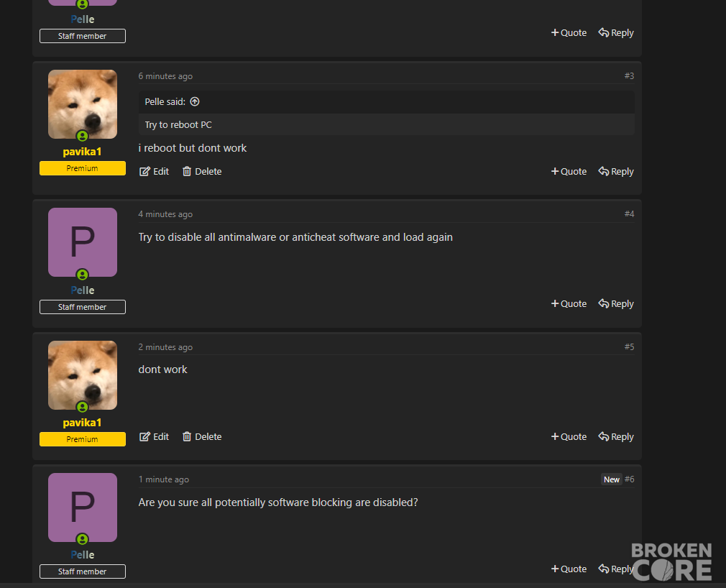Image resolution: width=726 pixels, height=588 pixels.
Task: Open post permalink #3
Action: (629, 75)
